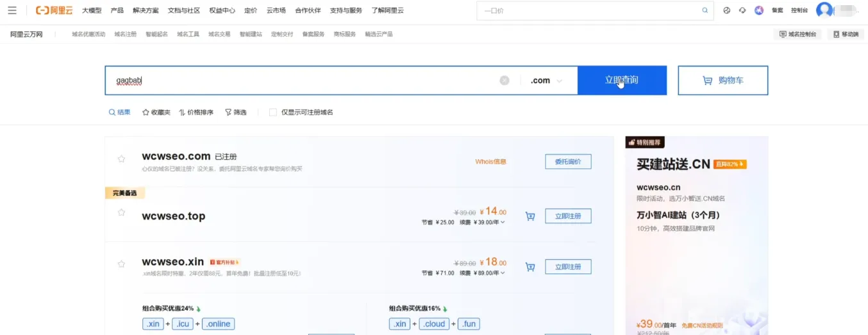868x335 pixels.
Task: Open 价格排序 sorting option
Action: [x=196, y=112]
